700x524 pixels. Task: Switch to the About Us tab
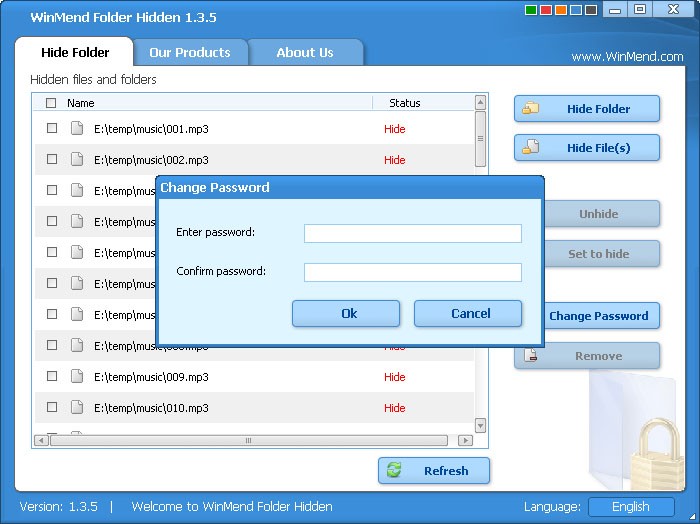pos(305,52)
